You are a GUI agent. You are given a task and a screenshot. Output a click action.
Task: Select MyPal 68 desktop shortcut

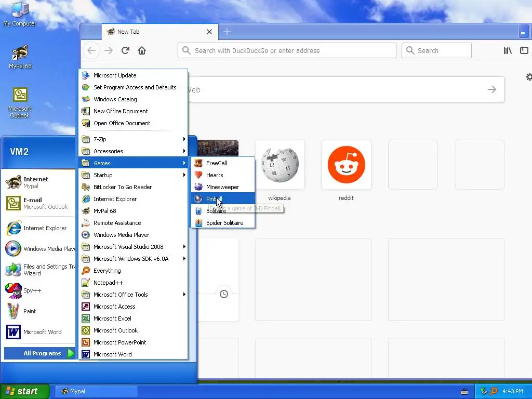[20, 57]
